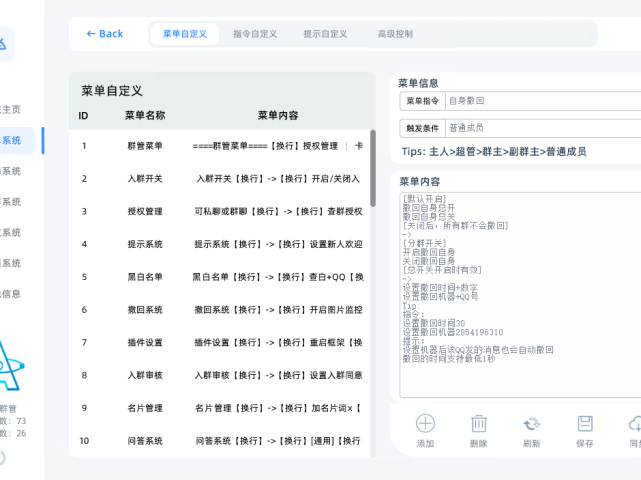Click the cloud download icon

pyautogui.click(x=635, y=424)
